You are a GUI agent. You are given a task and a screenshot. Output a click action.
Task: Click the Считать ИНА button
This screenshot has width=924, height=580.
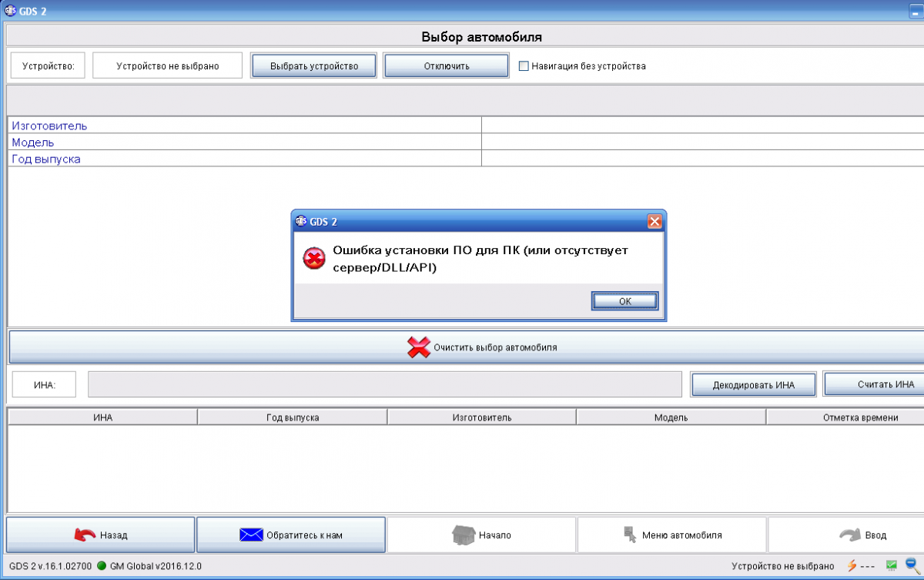click(874, 384)
